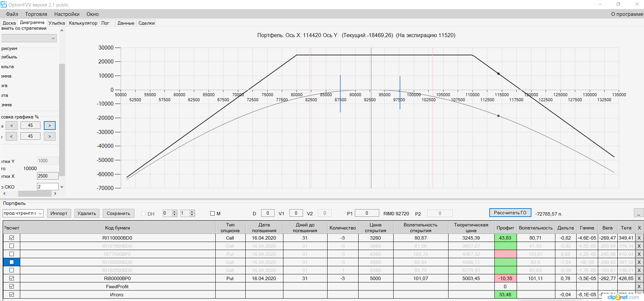Click the X button on the RI77500BP0 row
The image size is (644, 301).
point(639,254)
